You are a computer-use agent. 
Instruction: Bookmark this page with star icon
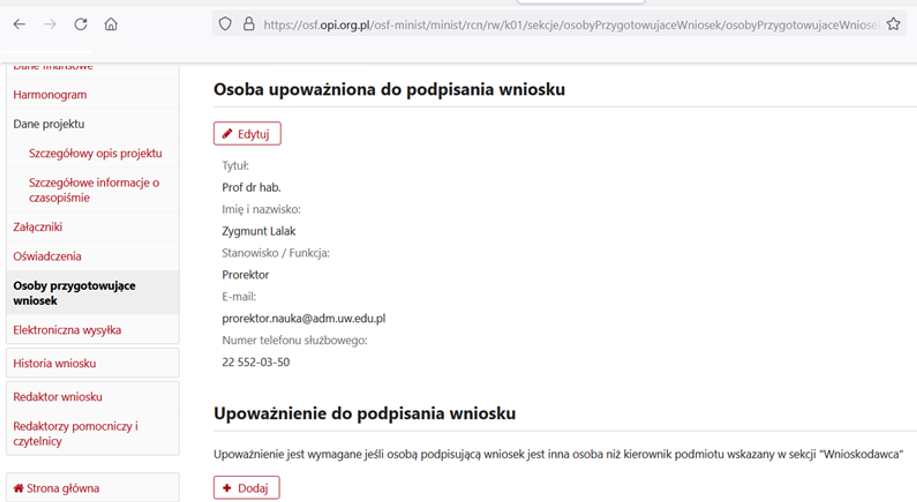pos(893,24)
